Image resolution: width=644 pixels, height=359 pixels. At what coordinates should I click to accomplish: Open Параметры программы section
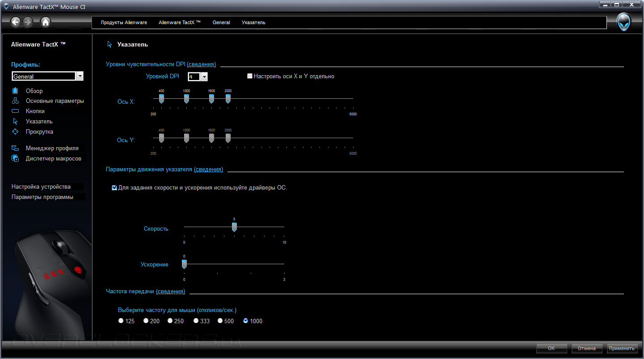tap(42, 197)
